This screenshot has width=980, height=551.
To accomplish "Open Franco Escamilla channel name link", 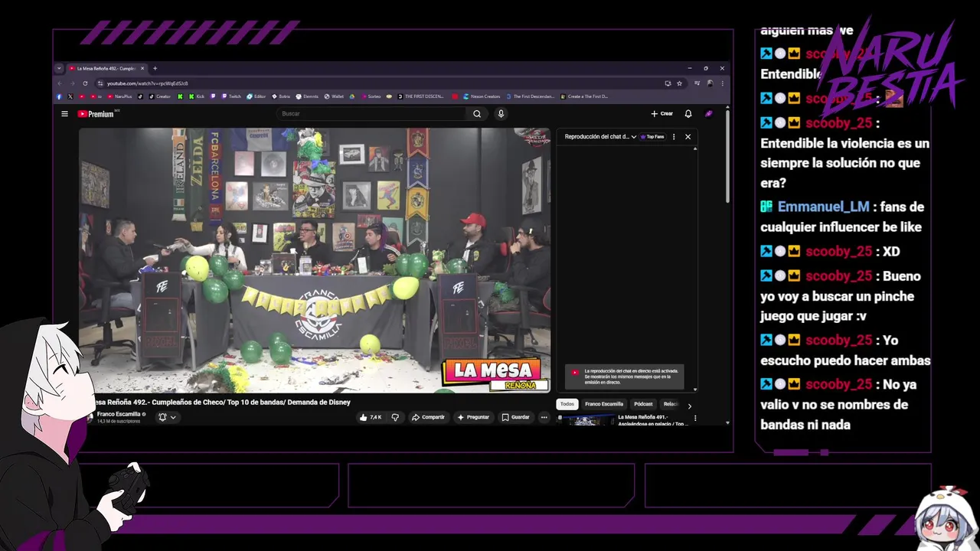I will (x=118, y=414).
